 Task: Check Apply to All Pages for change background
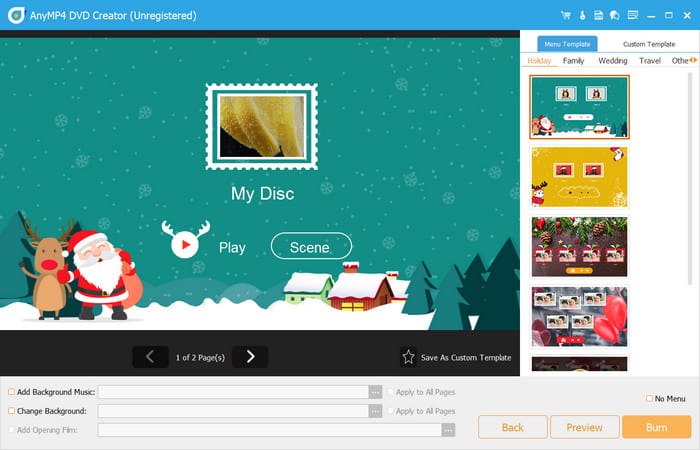pyautogui.click(x=391, y=411)
